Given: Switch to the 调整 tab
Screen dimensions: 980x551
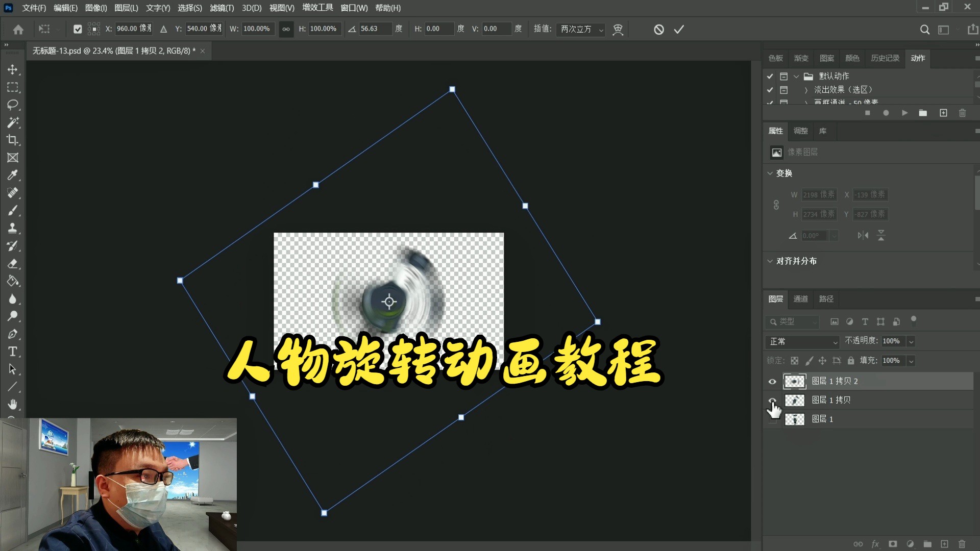Looking at the screenshot, I should (801, 131).
